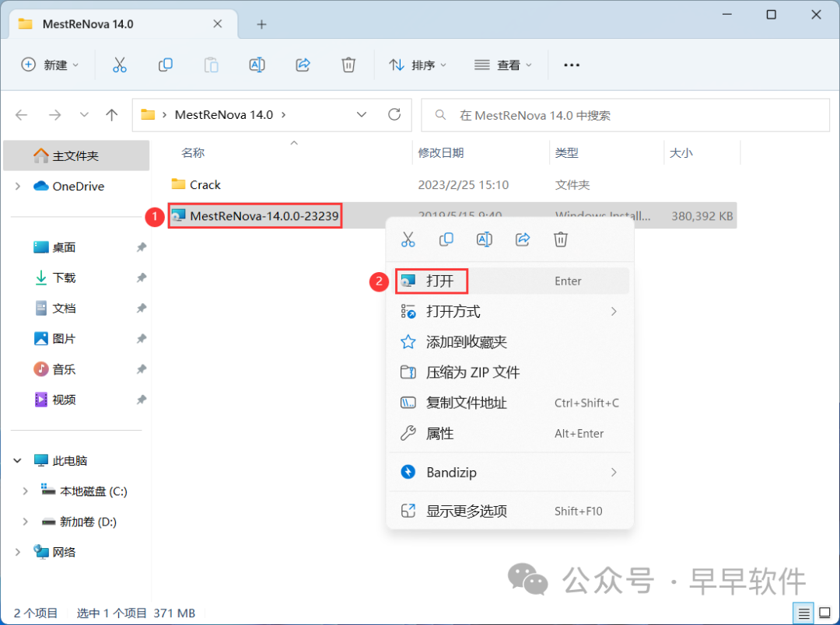Open the Crack folder
Screen dimensions: 840x625
[x=205, y=185]
